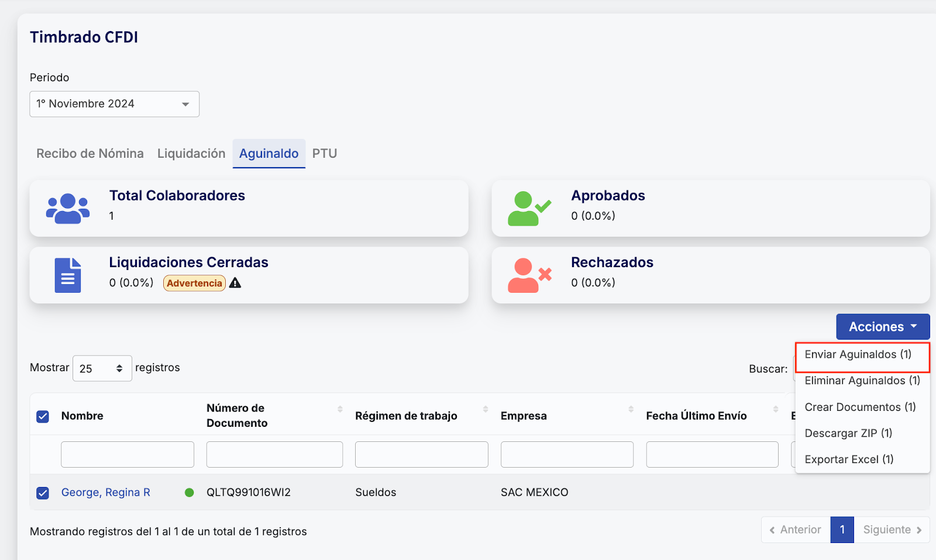The image size is (936, 560).
Task: Sort by Número de Documento column arrows
Action: 340,409
